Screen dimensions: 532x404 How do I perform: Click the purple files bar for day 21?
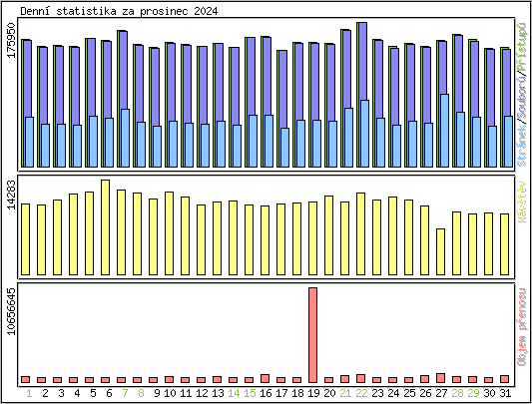pyautogui.click(x=346, y=69)
